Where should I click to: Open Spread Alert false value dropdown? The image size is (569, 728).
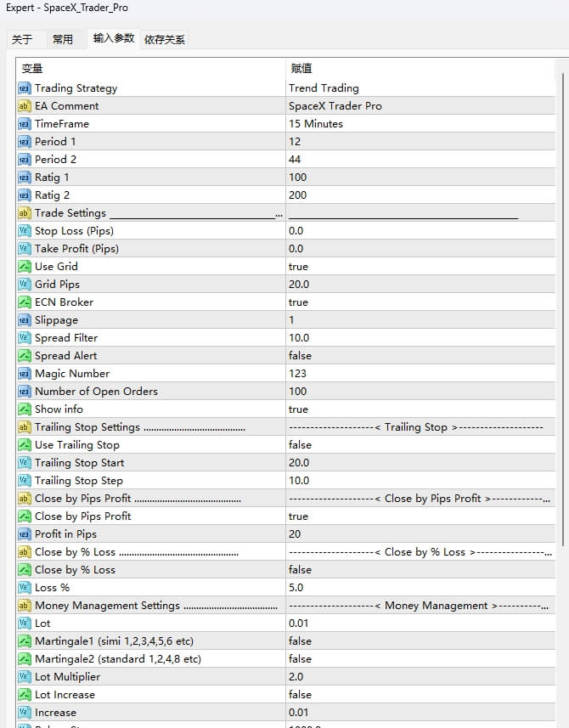300,356
